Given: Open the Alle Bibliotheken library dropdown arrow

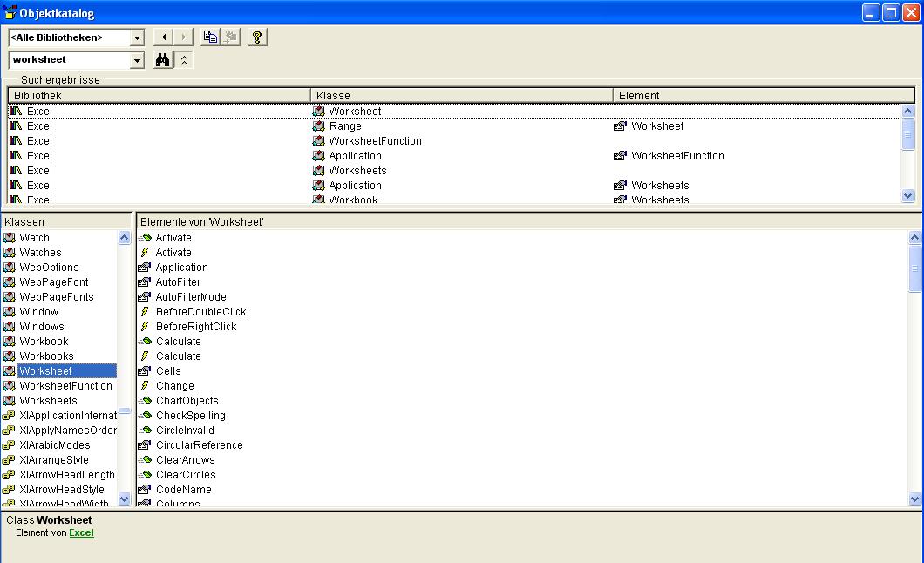Looking at the screenshot, I should point(138,37).
